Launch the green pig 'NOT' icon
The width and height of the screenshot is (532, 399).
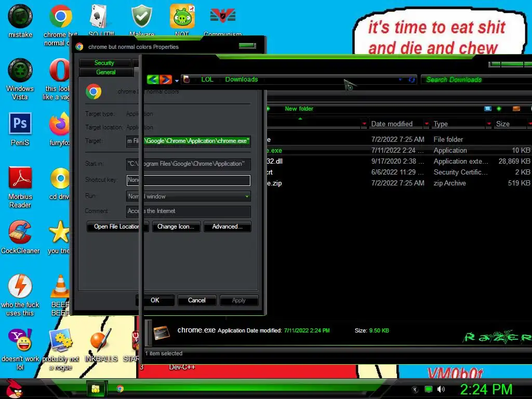tap(182, 20)
